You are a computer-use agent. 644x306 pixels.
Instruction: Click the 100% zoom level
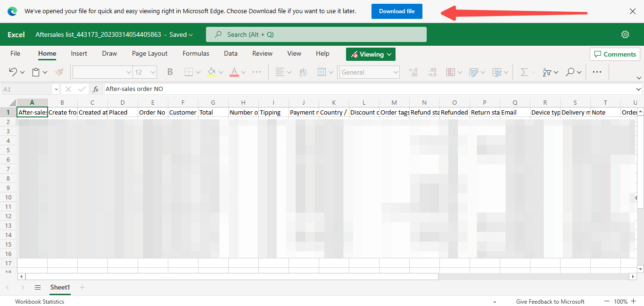(620, 301)
